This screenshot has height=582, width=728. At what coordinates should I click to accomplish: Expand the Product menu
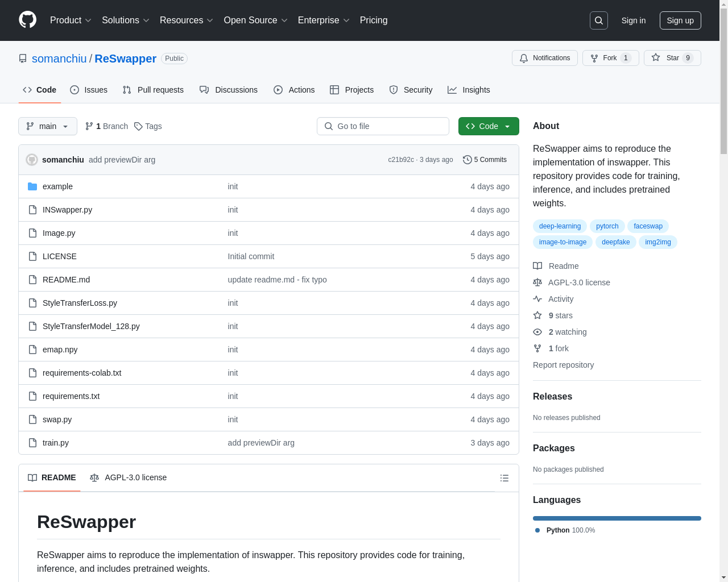(x=71, y=20)
